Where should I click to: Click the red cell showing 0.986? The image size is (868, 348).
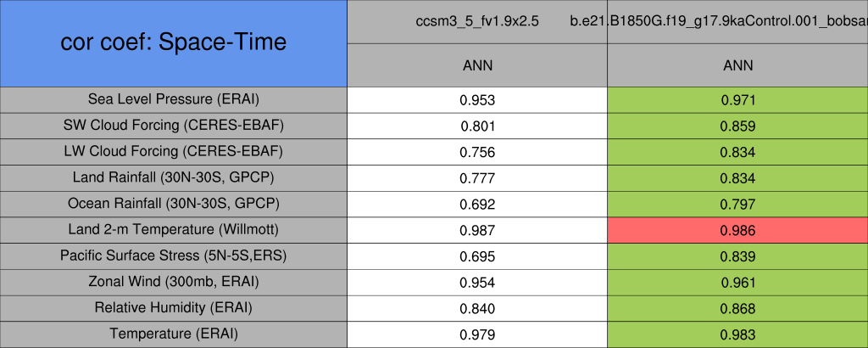(x=737, y=230)
